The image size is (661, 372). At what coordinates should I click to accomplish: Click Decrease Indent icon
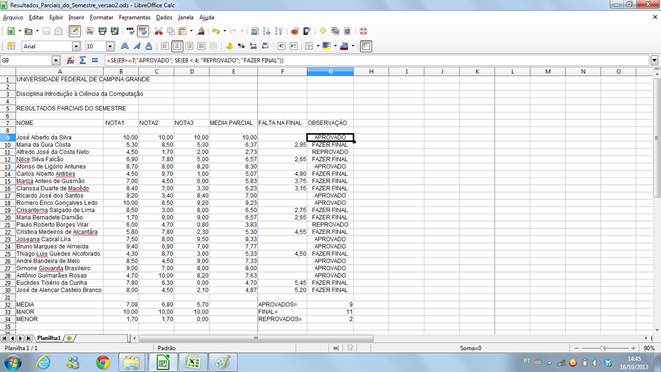coord(281,46)
